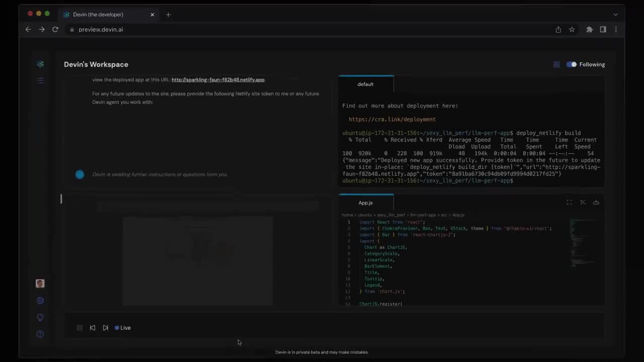Viewport: 644px width, 362px height.
Task: Click the deploy_netlify build command in terminal
Action: pos(548,133)
